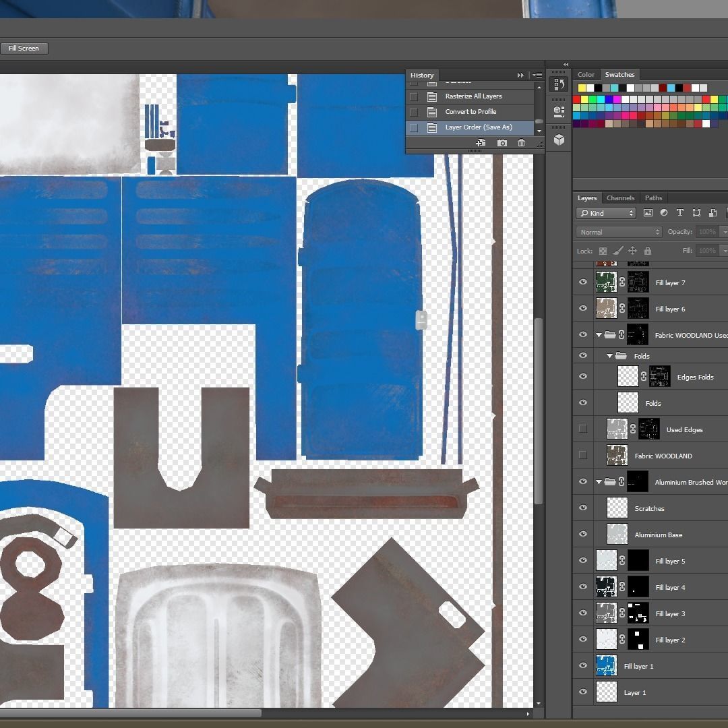728x728 pixels.
Task: Open the Fill slider dropdown arrow
Action: pyautogui.click(x=724, y=251)
